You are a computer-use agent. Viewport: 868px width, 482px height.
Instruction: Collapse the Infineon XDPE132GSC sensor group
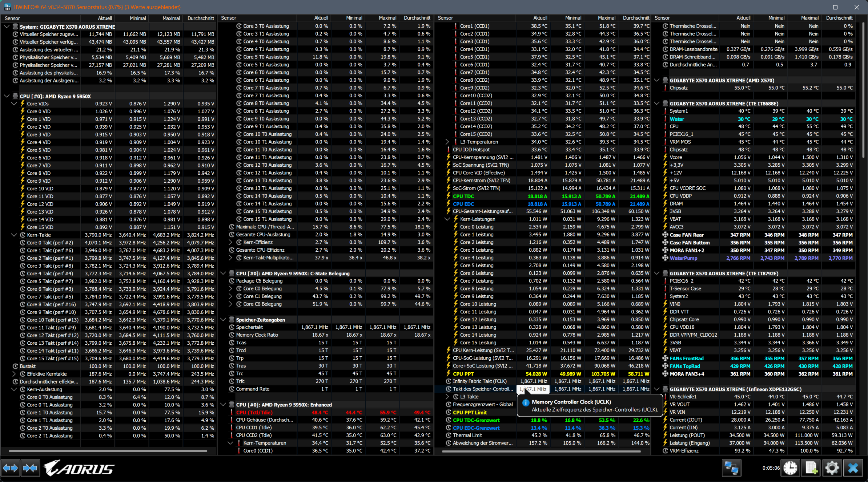[656, 389]
